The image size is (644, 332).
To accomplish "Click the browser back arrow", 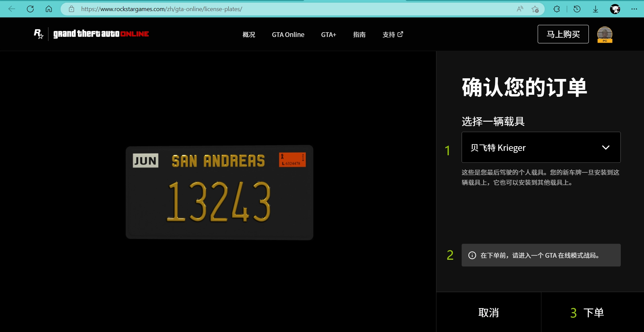I will (12, 9).
